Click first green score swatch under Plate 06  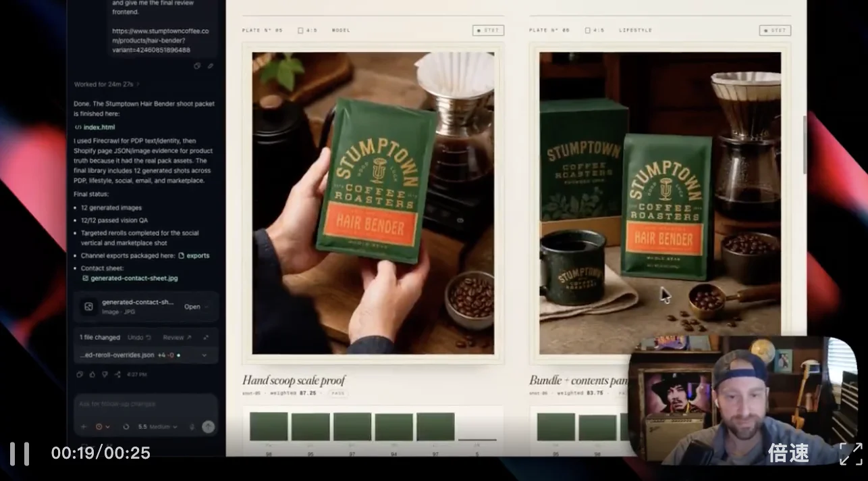556,427
